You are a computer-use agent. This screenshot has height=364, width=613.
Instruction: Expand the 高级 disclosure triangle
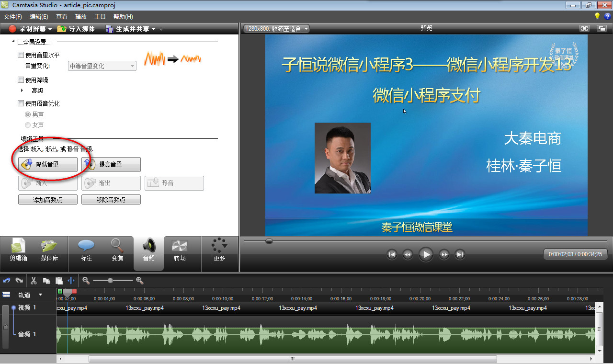point(22,90)
